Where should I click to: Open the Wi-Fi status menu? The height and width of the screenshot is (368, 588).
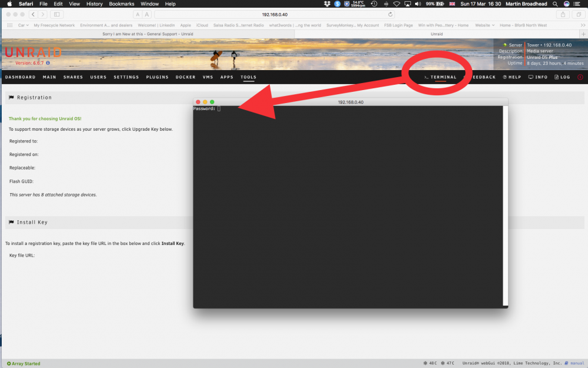click(396, 4)
